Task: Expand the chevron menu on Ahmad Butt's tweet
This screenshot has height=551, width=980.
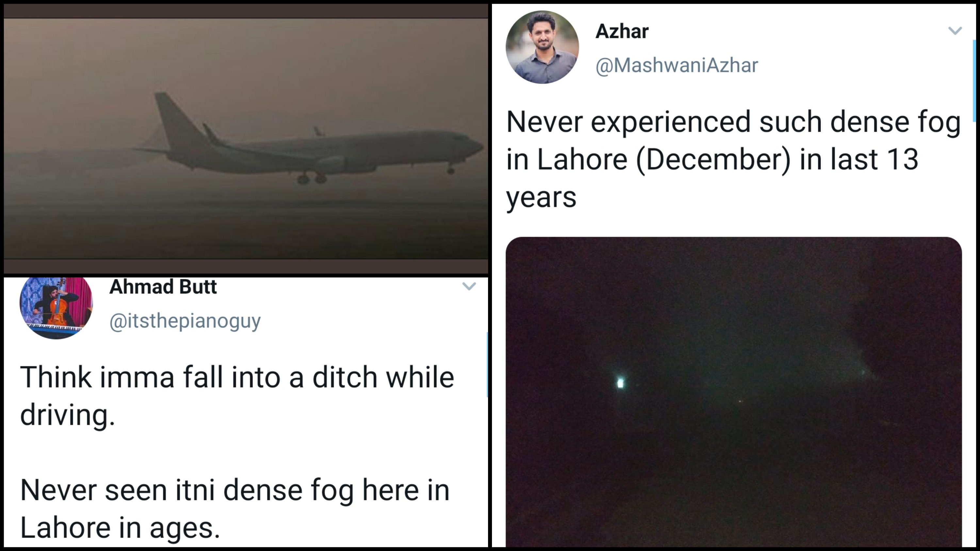Action: tap(469, 286)
